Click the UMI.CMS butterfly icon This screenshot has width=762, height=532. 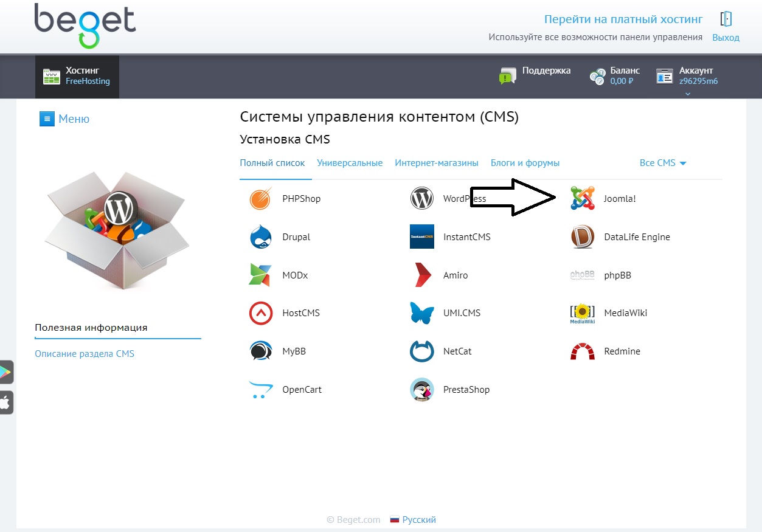click(422, 313)
